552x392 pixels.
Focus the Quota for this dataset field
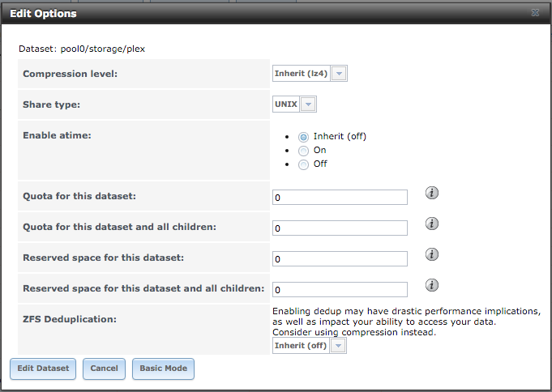point(340,197)
